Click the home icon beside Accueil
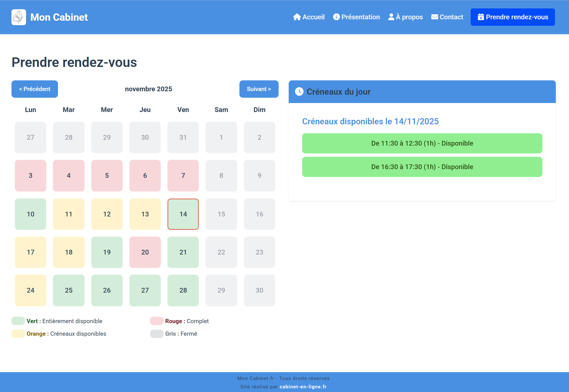 point(297,17)
